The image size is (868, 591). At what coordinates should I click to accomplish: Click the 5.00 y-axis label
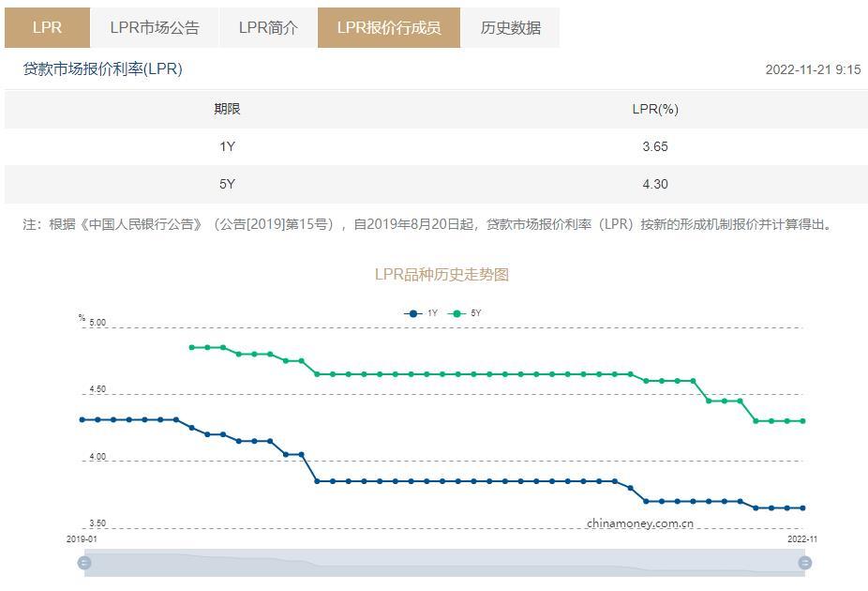click(x=97, y=323)
